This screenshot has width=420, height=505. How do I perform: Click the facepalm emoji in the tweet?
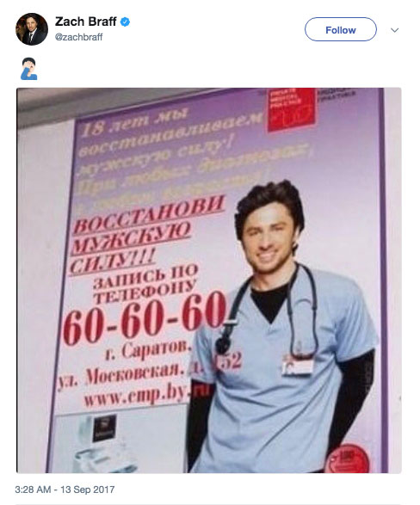pos(29,69)
